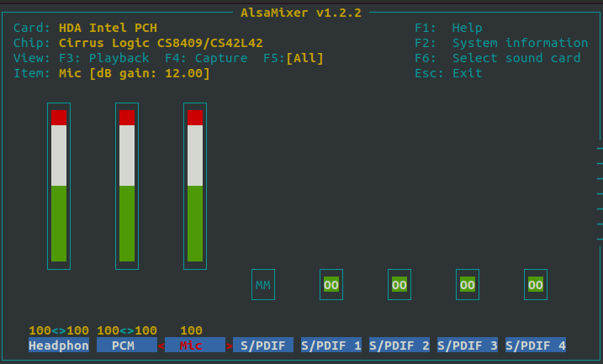Viewport: 603px width, 364px height.
Task: Select the S/PDIF channel label
Action: coord(263,346)
